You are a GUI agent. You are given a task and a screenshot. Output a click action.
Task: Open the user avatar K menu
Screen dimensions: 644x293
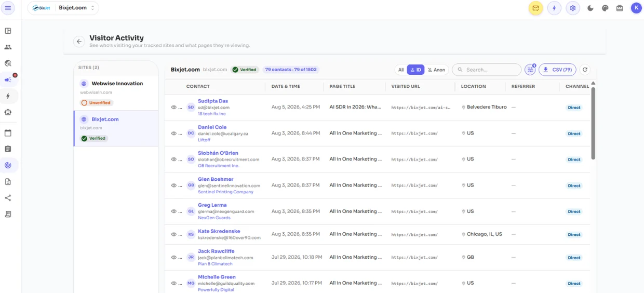click(636, 8)
